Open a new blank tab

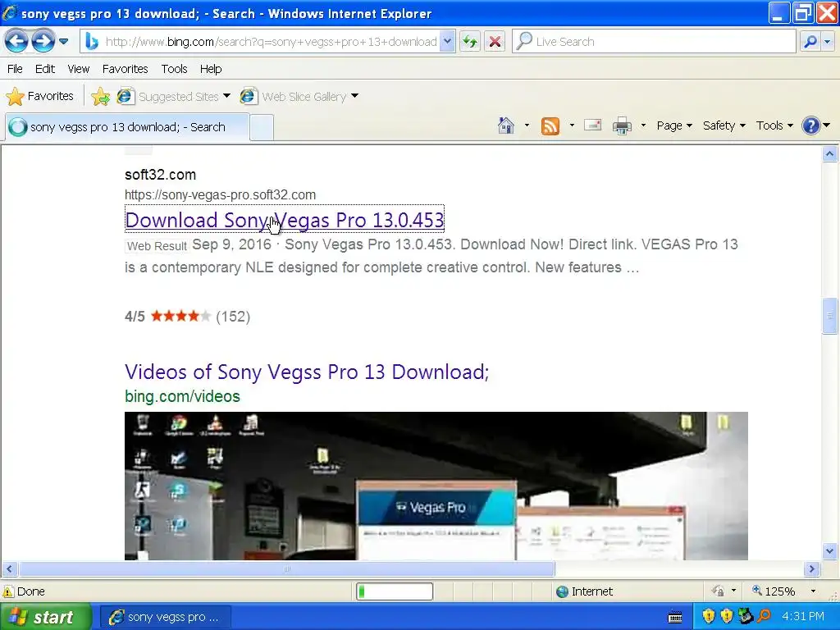pos(262,128)
